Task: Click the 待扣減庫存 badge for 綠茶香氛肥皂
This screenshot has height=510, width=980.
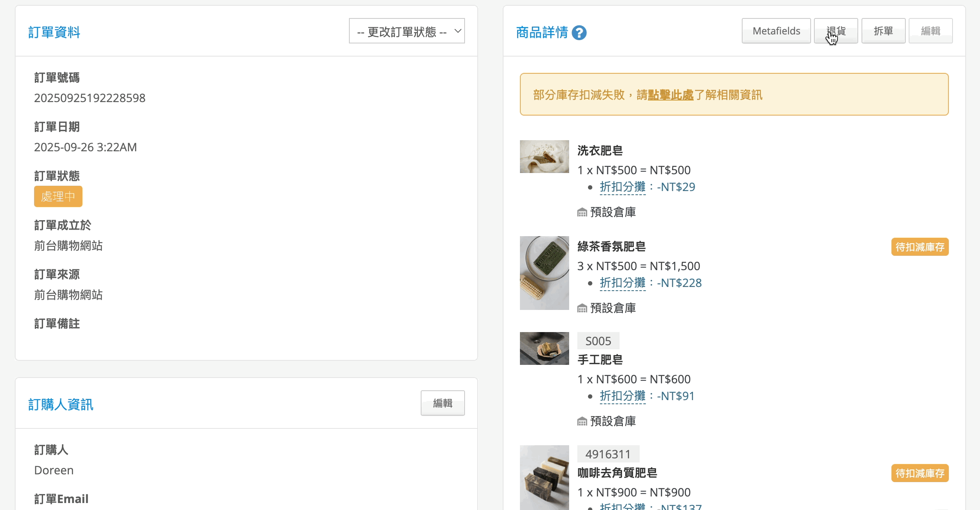Action: [920, 247]
